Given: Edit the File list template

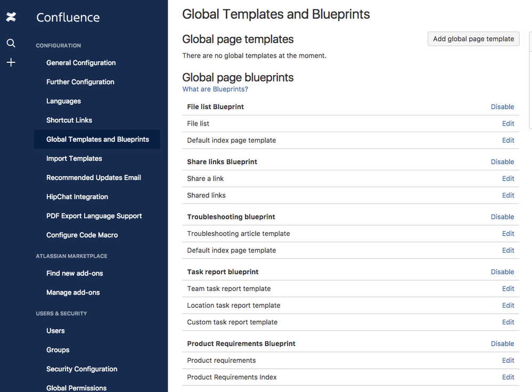Looking at the screenshot, I should (x=508, y=124).
